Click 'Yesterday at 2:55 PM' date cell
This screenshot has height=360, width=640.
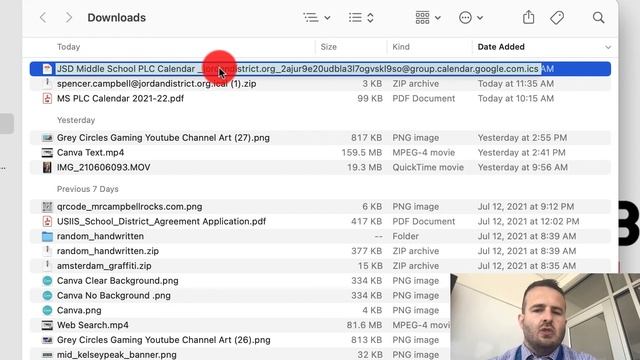(522, 138)
